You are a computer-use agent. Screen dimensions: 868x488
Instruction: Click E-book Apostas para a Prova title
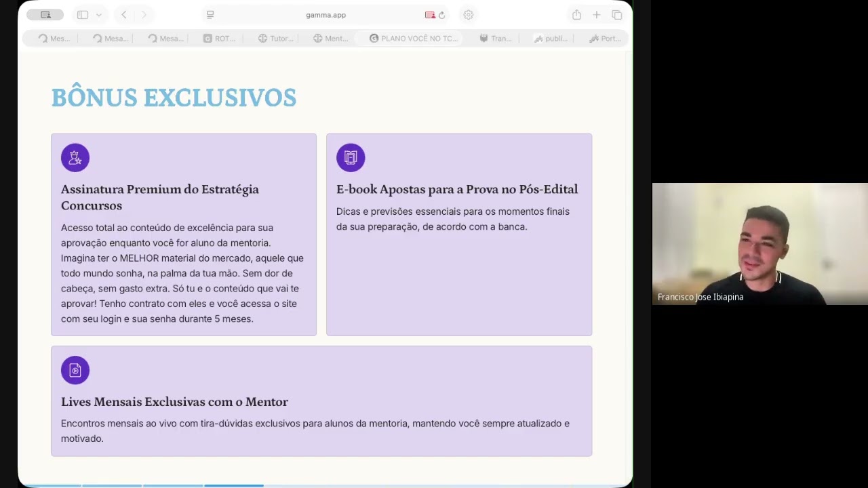457,189
